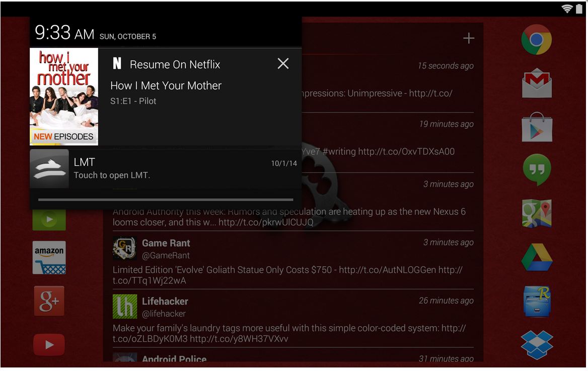Open the LMT notification
Screen dimensions: 588x372
(166, 168)
